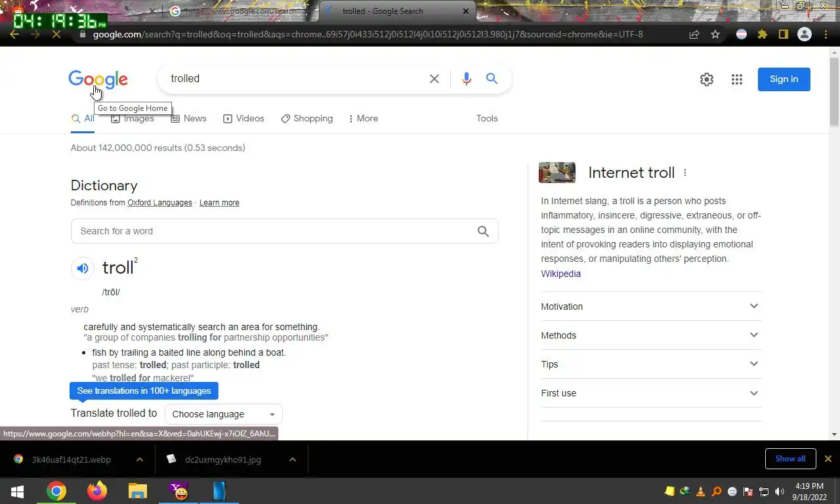The width and height of the screenshot is (840, 504).
Task: Open the Tools search options
Action: tap(487, 119)
